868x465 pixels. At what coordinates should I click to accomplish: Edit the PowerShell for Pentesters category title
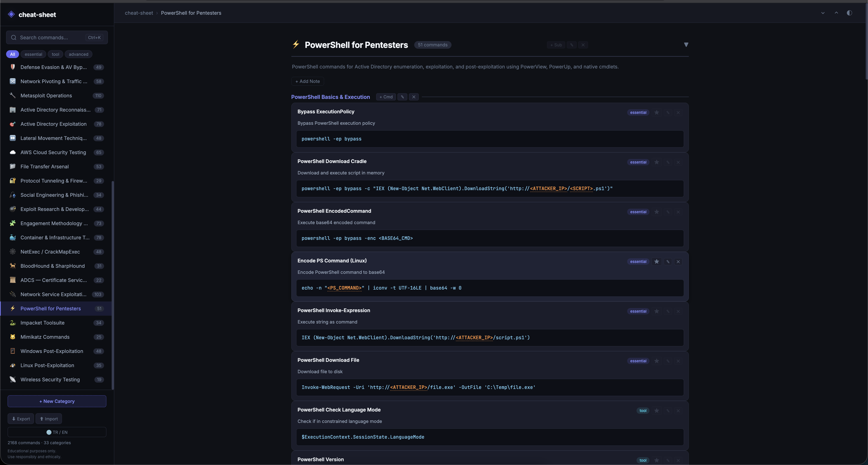point(572,45)
